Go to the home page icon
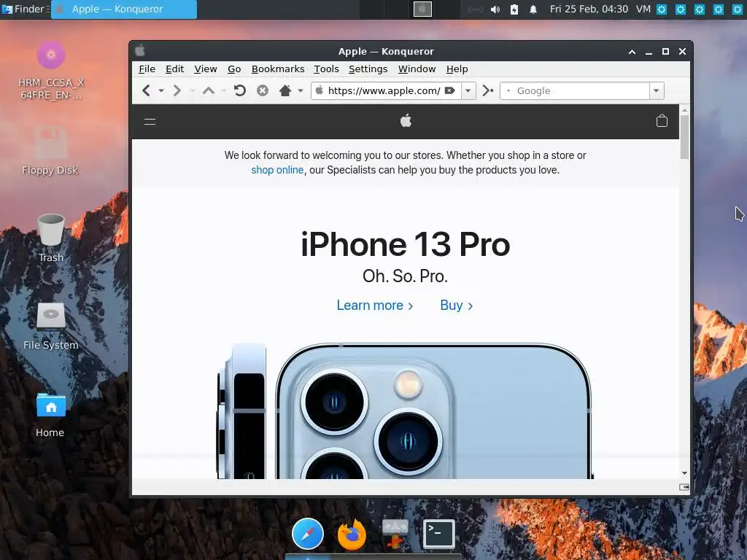The width and height of the screenshot is (747, 560). 285,90
